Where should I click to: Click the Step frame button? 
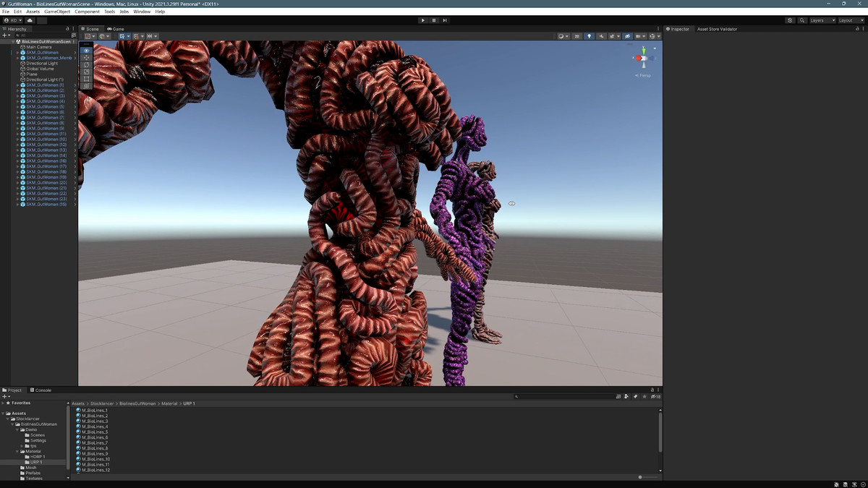445,20
